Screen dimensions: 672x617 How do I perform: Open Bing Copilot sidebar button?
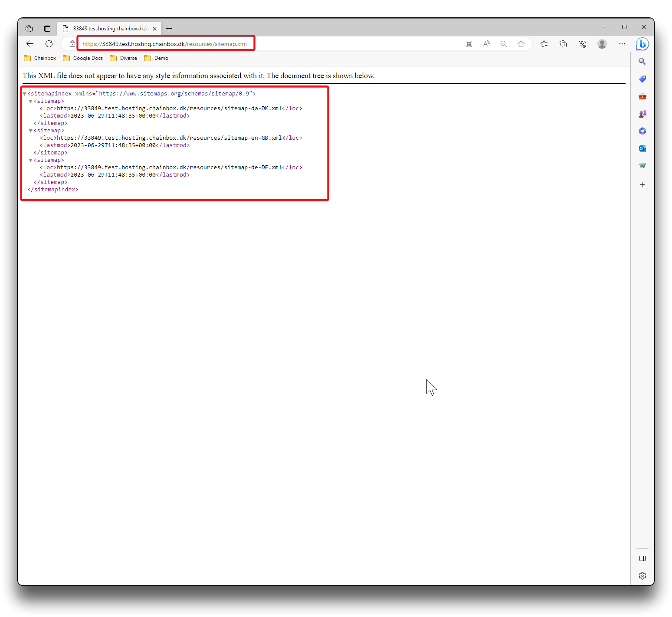[642, 44]
